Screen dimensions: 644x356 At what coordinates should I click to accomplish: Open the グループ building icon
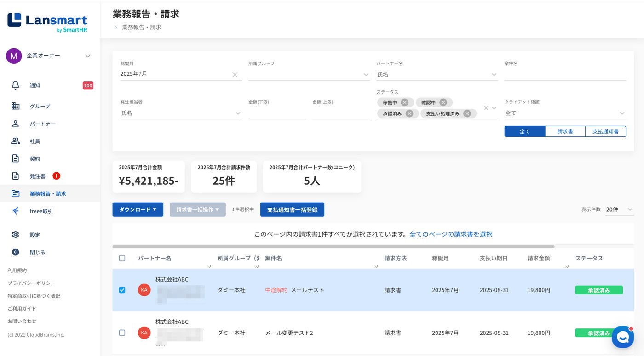click(x=16, y=106)
